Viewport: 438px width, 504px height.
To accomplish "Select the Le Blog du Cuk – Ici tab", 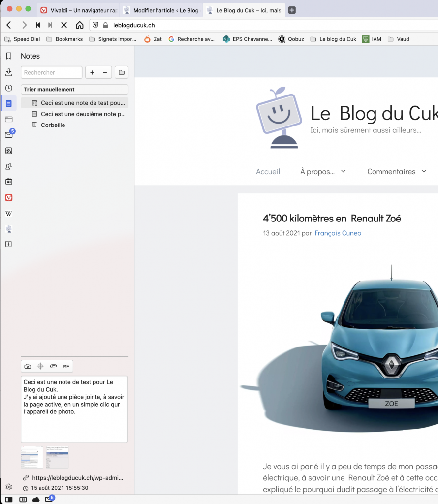I will [244, 10].
